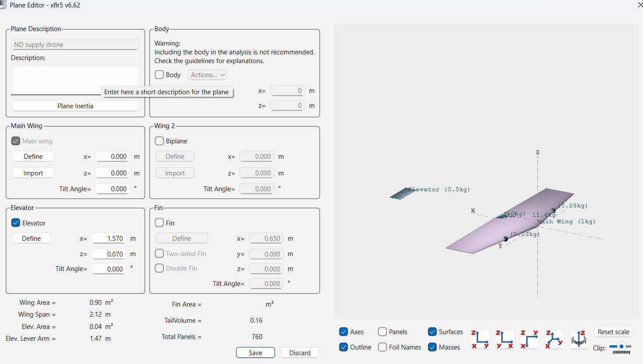Import a main wing

[x=33, y=173]
